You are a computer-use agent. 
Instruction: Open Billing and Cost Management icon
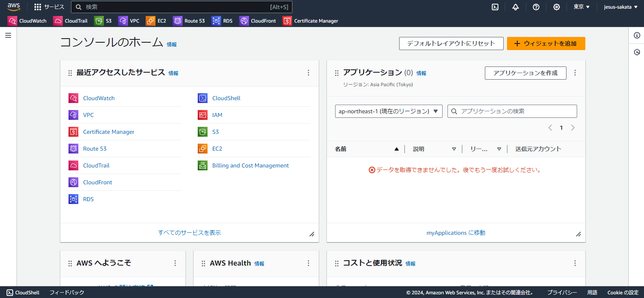click(x=203, y=165)
